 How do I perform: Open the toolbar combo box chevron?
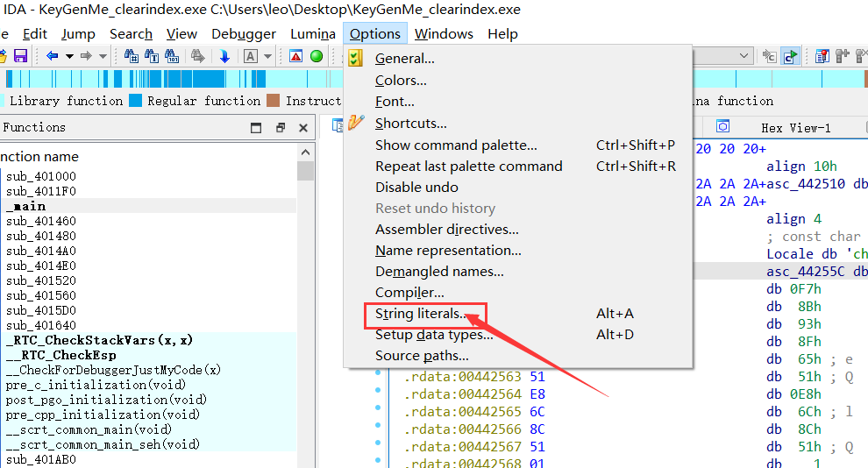(744, 56)
